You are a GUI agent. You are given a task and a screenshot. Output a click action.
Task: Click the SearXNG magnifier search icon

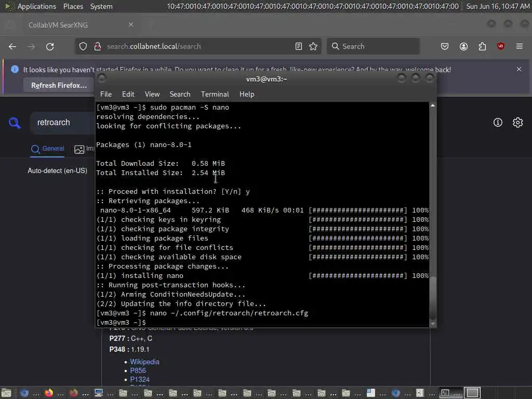(x=15, y=123)
